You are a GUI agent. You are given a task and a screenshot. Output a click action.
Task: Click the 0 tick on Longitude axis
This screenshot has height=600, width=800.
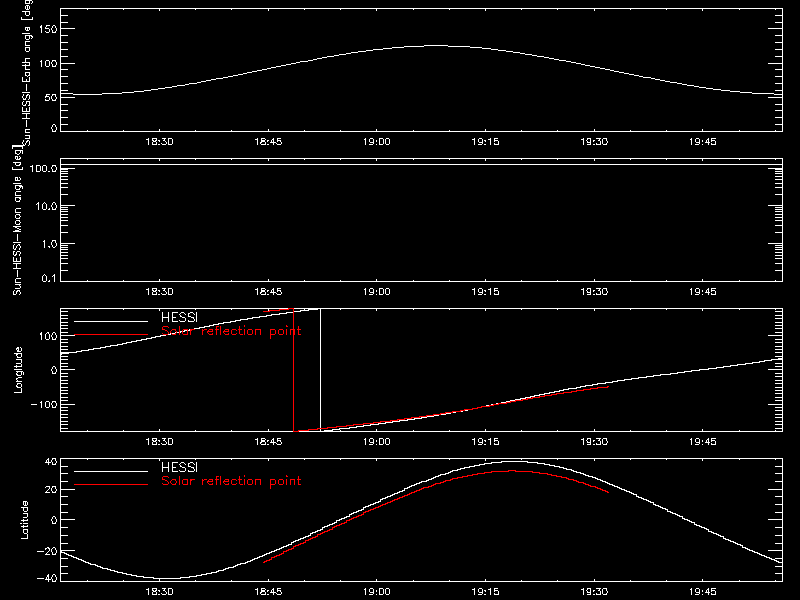point(54,370)
